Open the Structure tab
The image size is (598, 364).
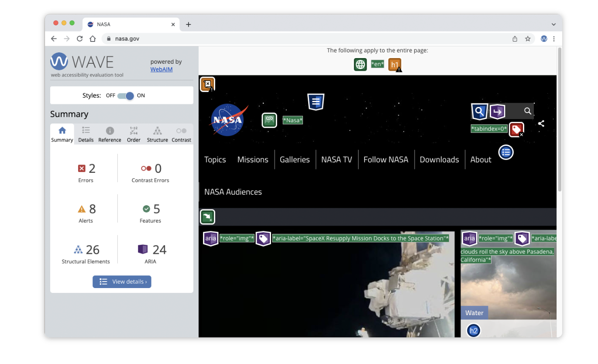(x=158, y=134)
